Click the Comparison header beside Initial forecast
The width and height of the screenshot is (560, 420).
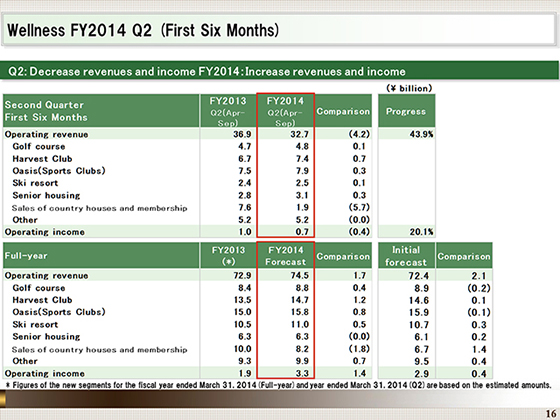pyautogui.click(x=464, y=256)
